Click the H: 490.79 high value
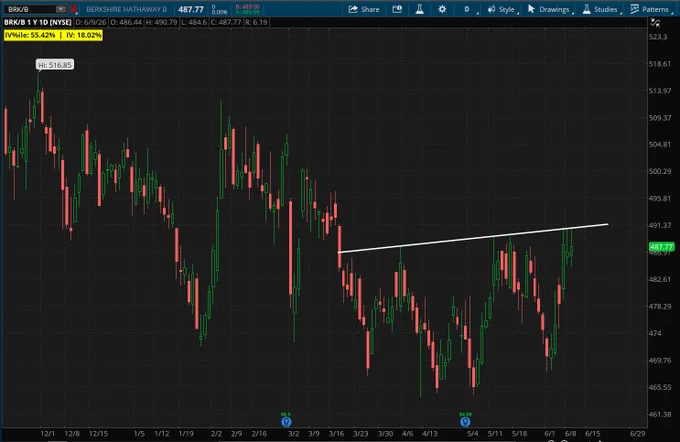The image size is (680, 442). pos(161,22)
